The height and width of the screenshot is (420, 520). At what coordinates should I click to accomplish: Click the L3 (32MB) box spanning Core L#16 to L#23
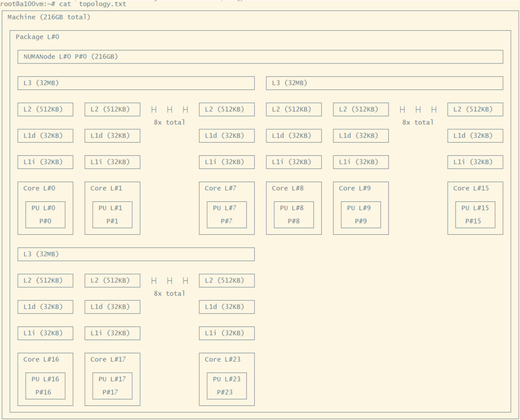(136, 254)
